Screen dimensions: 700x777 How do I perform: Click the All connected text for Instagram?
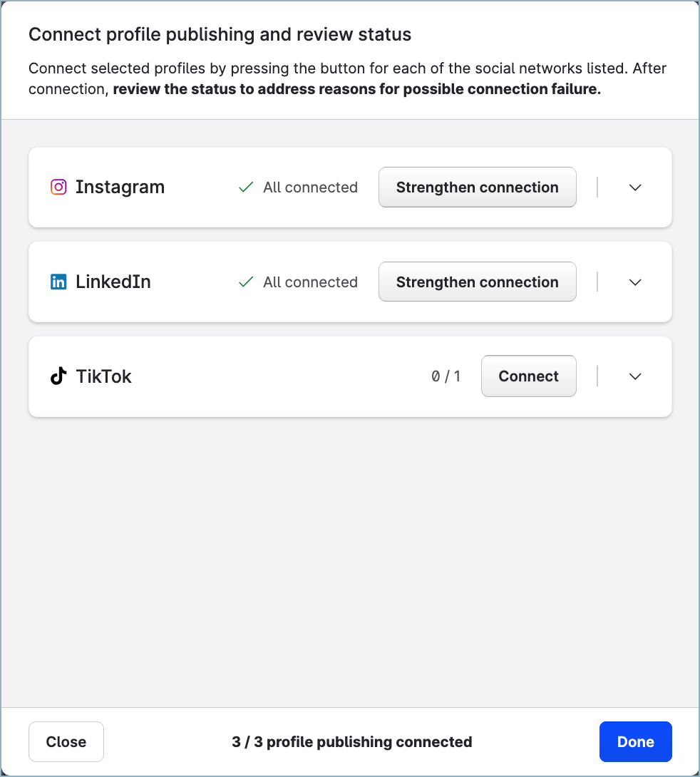click(x=310, y=187)
